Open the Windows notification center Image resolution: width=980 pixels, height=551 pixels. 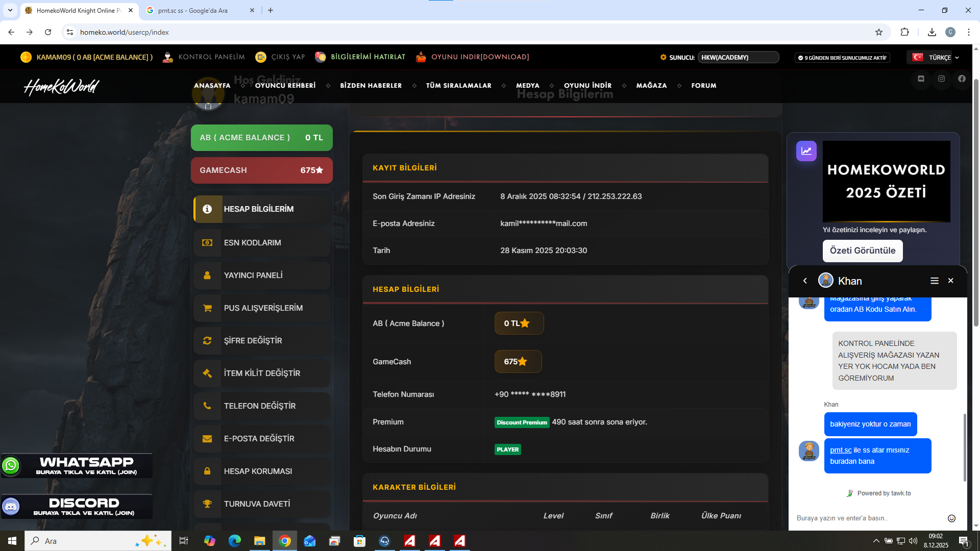964,541
